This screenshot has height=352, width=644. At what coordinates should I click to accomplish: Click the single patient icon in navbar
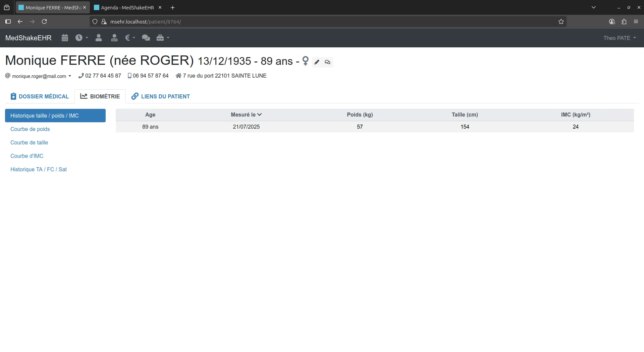click(x=99, y=38)
